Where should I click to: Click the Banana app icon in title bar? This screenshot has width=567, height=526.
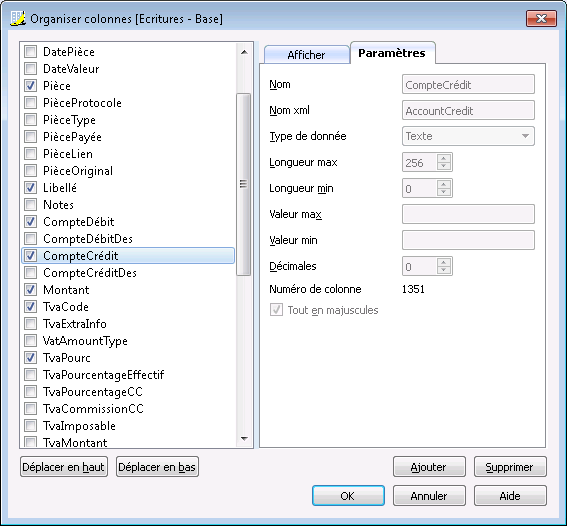click(18, 18)
